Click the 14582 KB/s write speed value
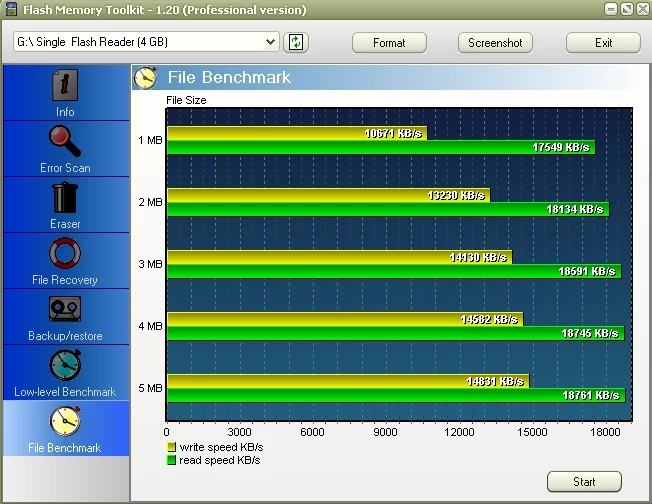This screenshot has height=504, width=652. [x=489, y=319]
